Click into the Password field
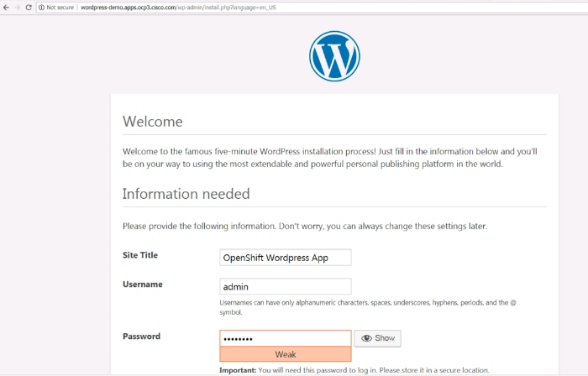Image resolution: width=588 pixels, height=376 pixels. tap(286, 338)
